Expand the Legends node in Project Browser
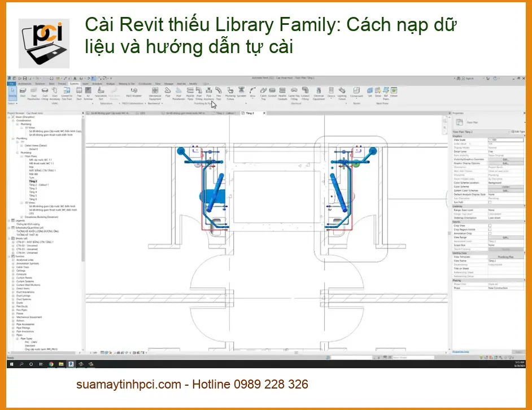This screenshot has width=532, height=410. (10, 221)
